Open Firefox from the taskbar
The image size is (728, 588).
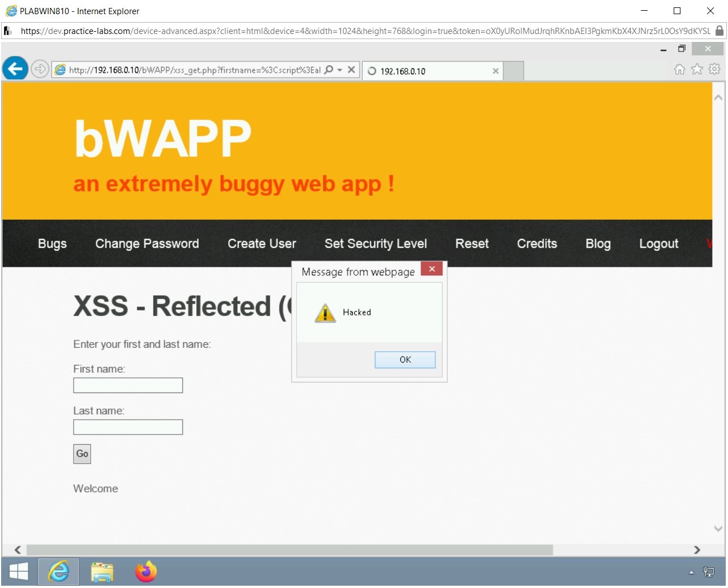pyautogui.click(x=145, y=572)
